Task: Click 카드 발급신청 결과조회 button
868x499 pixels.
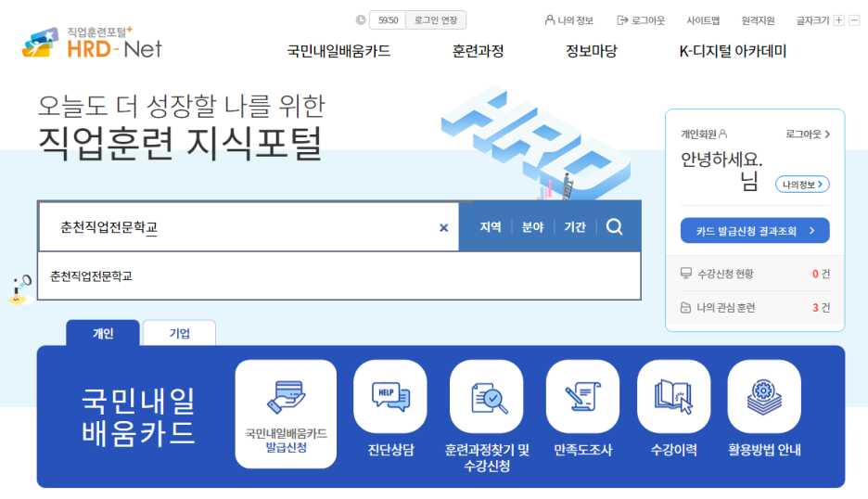Action: 755,230
